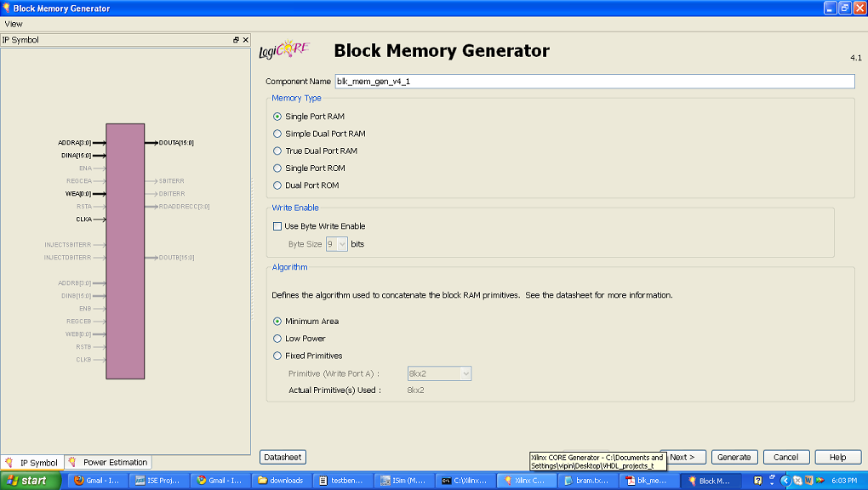Click the Xilinx CORE Generator taskbar icon
Viewport: 868px width, 490px height.
pos(528,481)
